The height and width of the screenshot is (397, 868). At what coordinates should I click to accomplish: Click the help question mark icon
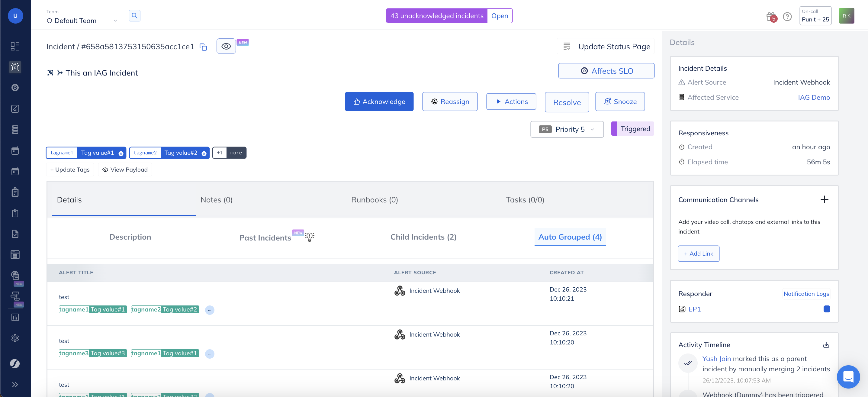pos(787,17)
